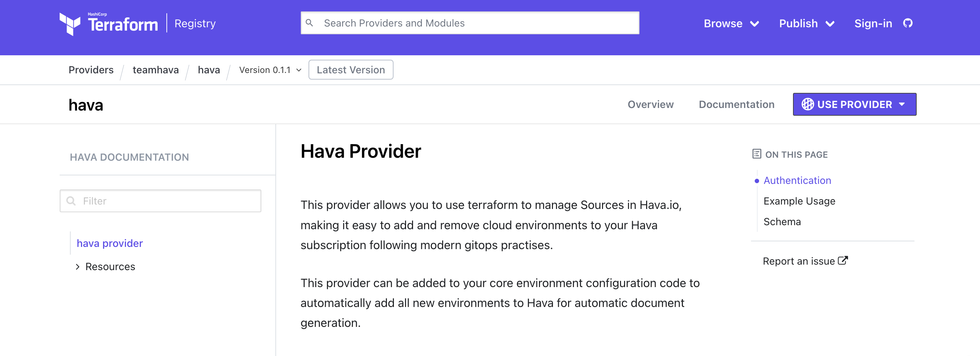This screenshot has width=980, height=356.
Task: Click the globe icon on Use Provider button
Action: tap(808, 104)
